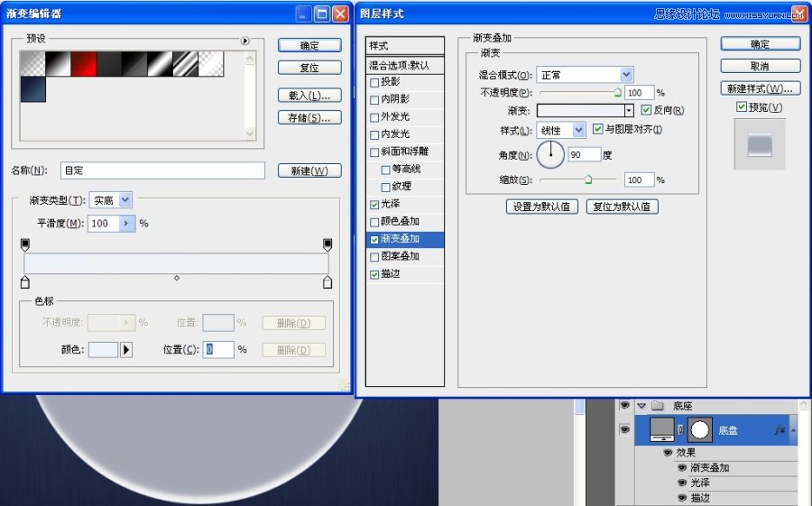Click the left opacity stop above gradient bar

click(25, 244)
